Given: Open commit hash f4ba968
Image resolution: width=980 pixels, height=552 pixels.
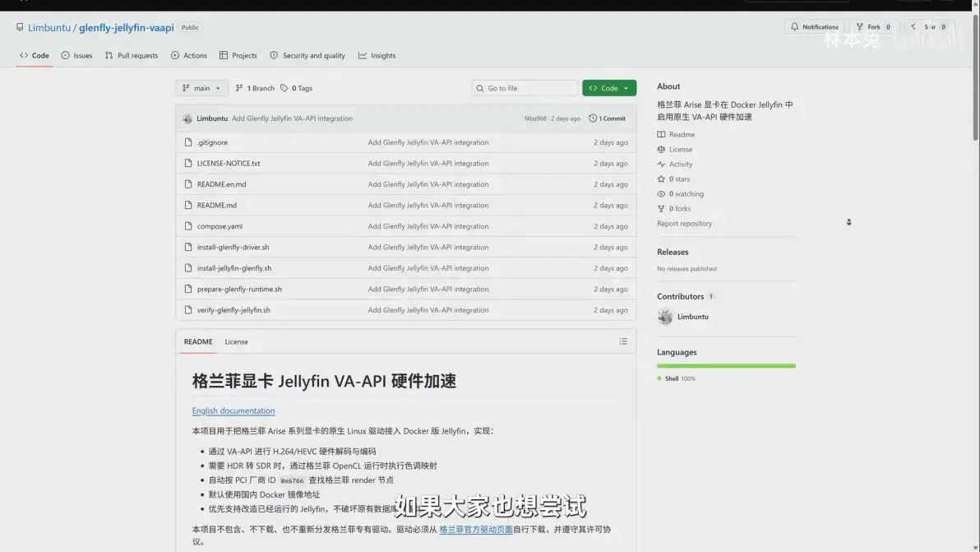Looking at the screenshot, I should click(535, 118).
